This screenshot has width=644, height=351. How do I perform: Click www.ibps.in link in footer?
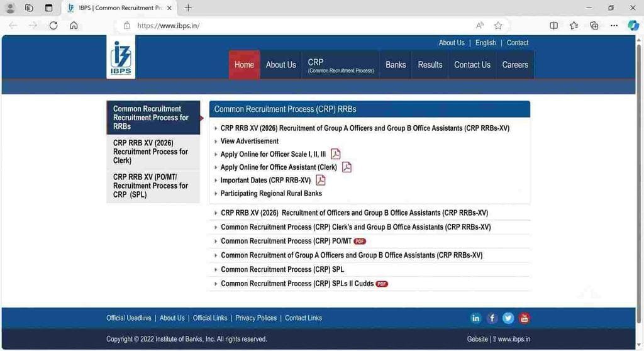(514, 340)
